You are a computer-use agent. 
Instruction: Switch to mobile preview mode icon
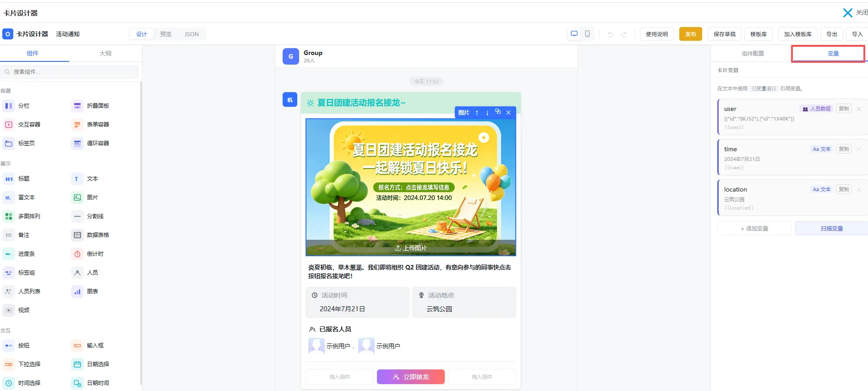coord(587,34)
